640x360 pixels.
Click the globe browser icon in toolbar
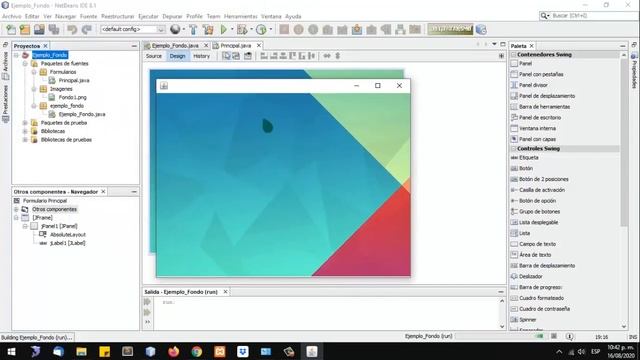(x=175, y=29)
